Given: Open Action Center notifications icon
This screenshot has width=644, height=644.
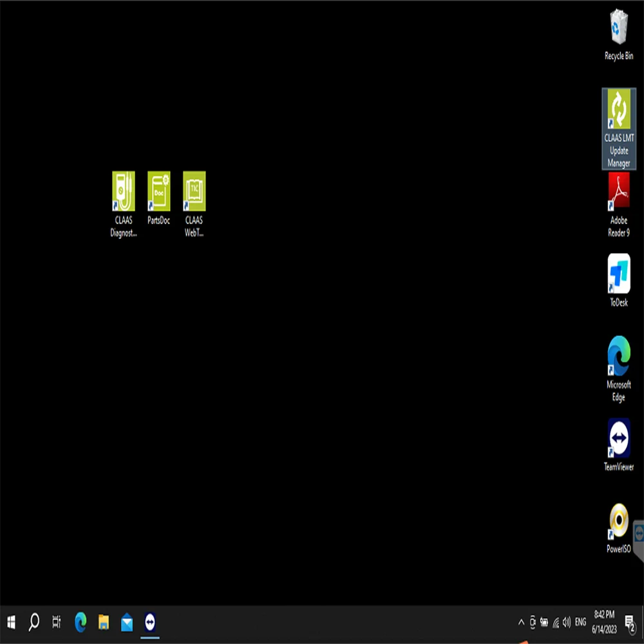Looking at the screenshot, I should coord(630,623).
